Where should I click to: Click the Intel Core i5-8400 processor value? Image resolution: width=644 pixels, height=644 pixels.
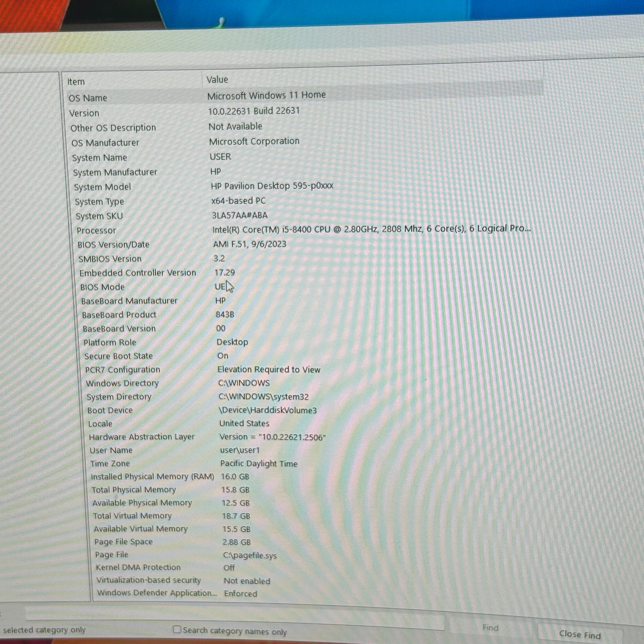(371, 229)
